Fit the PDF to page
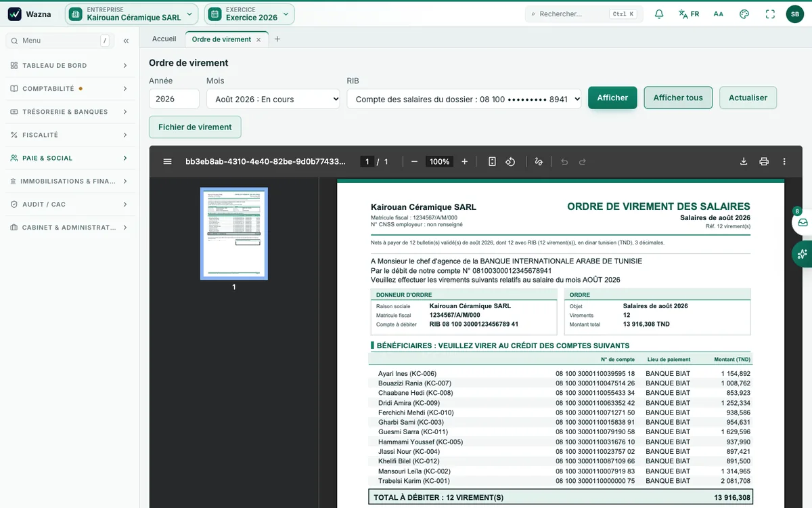 tap(492, 162)
